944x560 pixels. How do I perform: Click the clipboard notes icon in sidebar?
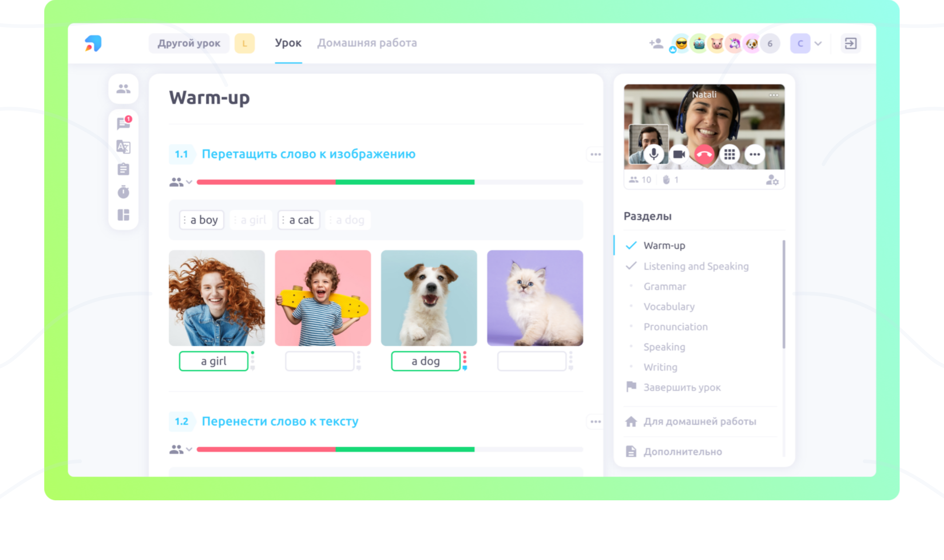point(124,169)
